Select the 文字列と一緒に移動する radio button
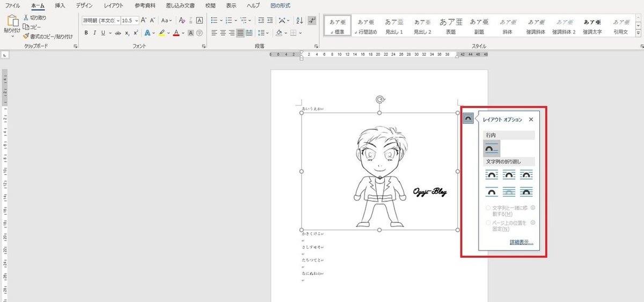The width and height of the screenshot is (644, 302). pos(488,208)
